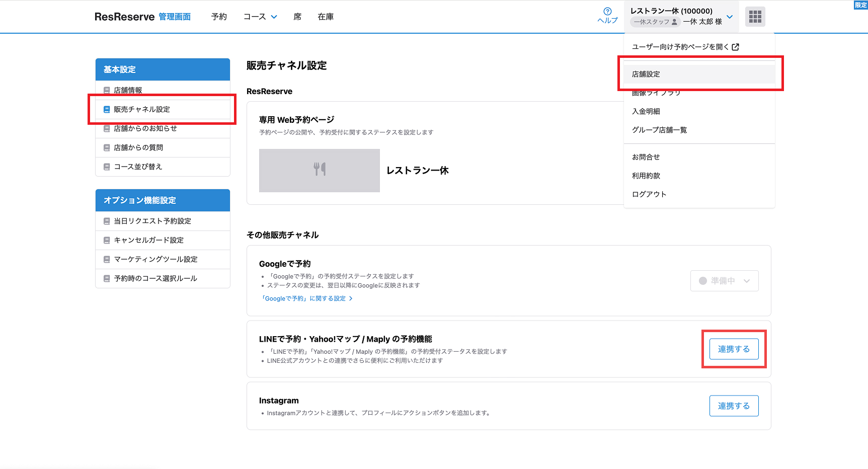
Task: Open 販売チャネル設定 in the sidebar
Action: click(x=163, y=109)
